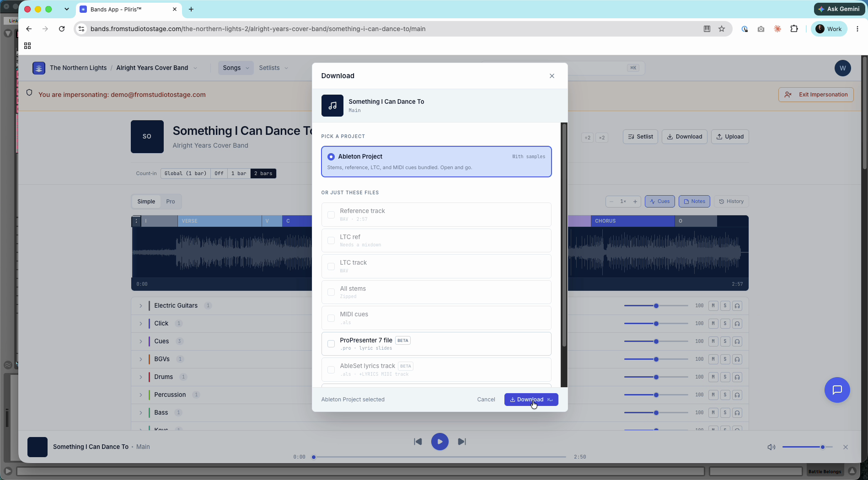
Task: Increase zoom with plus icon
Action: [635, 202]
